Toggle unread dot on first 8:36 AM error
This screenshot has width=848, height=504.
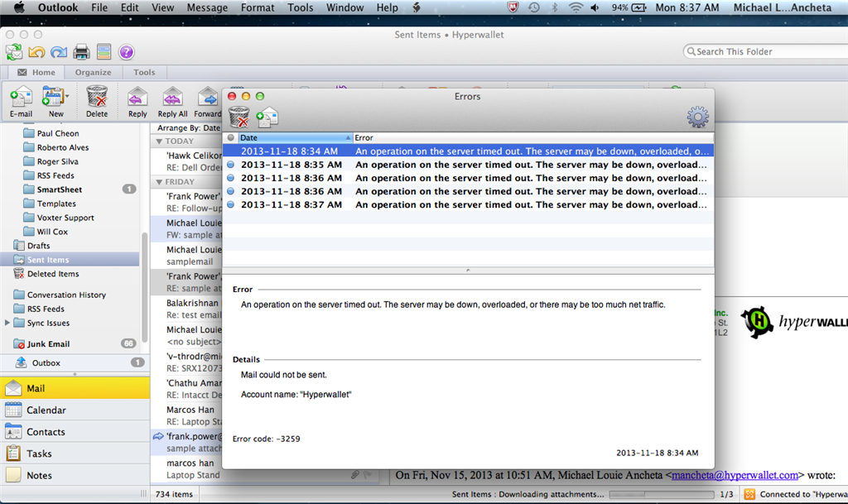[x=231, y=178]
